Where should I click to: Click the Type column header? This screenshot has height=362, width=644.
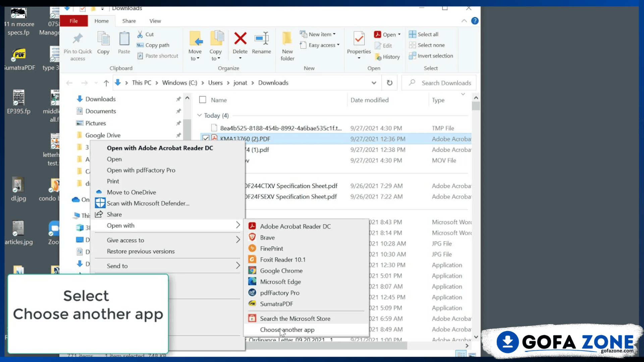click(x=438, y=100)
